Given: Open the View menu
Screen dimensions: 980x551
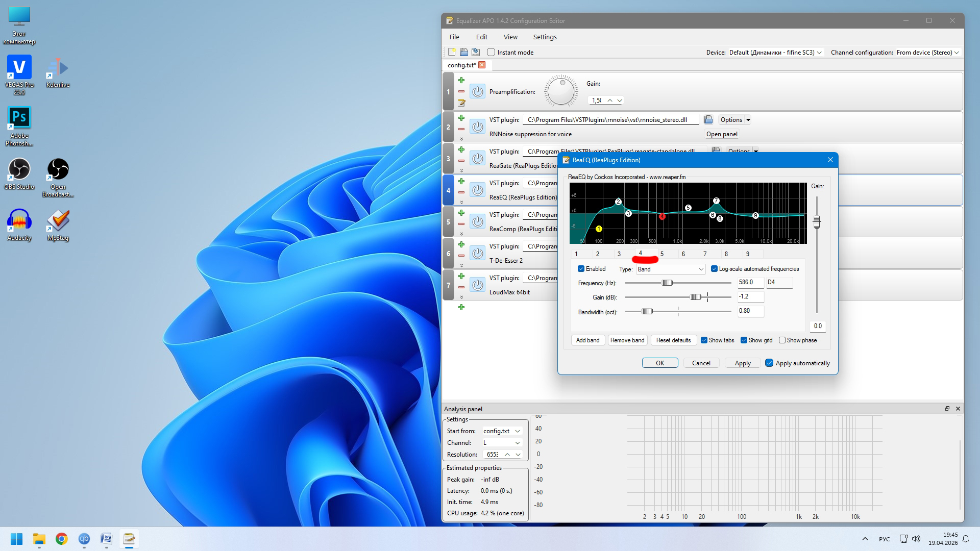Looking at the screenshot, I should [x=510, y=37].
